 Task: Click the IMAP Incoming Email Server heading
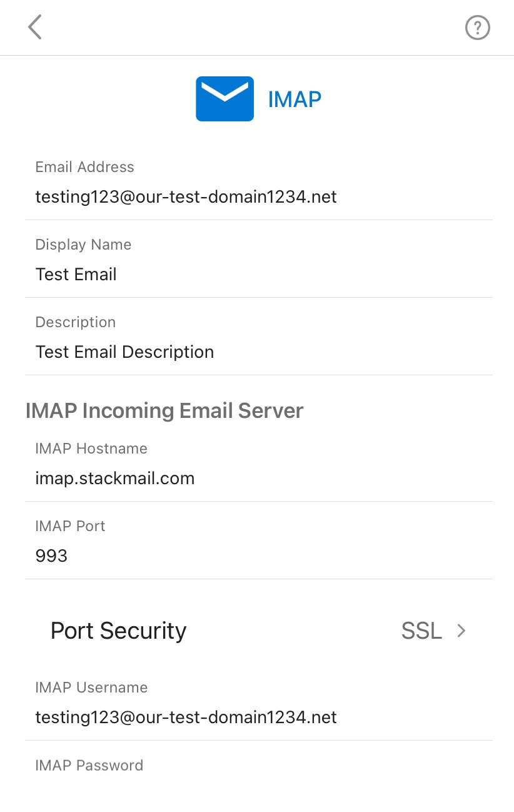click(x=164, y=411)
